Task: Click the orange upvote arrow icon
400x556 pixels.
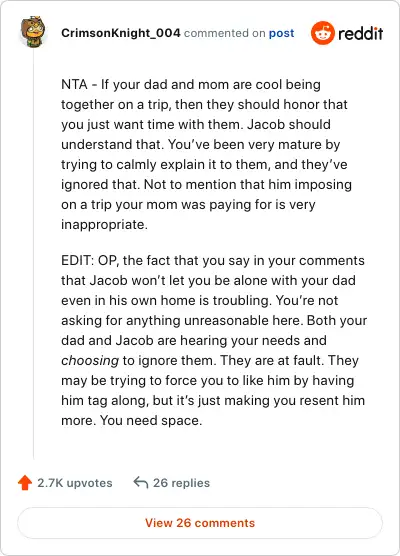Action: tap(25, 483)
